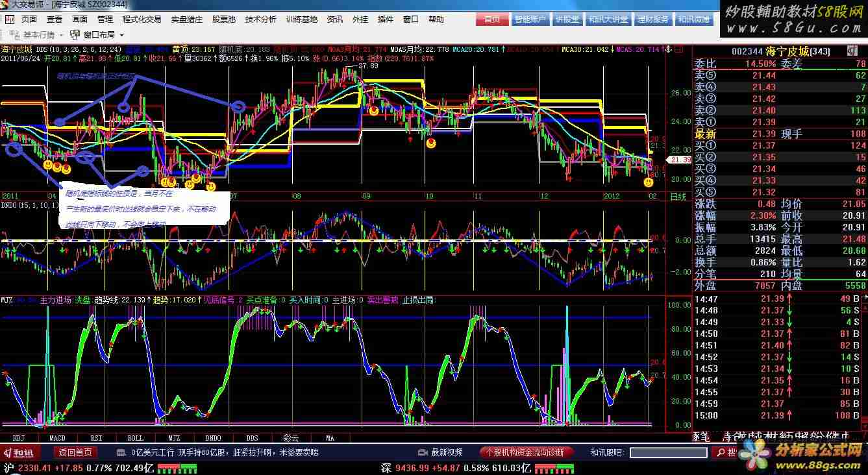
Task: Click the smiley marker near month 09
Action: 374,111
